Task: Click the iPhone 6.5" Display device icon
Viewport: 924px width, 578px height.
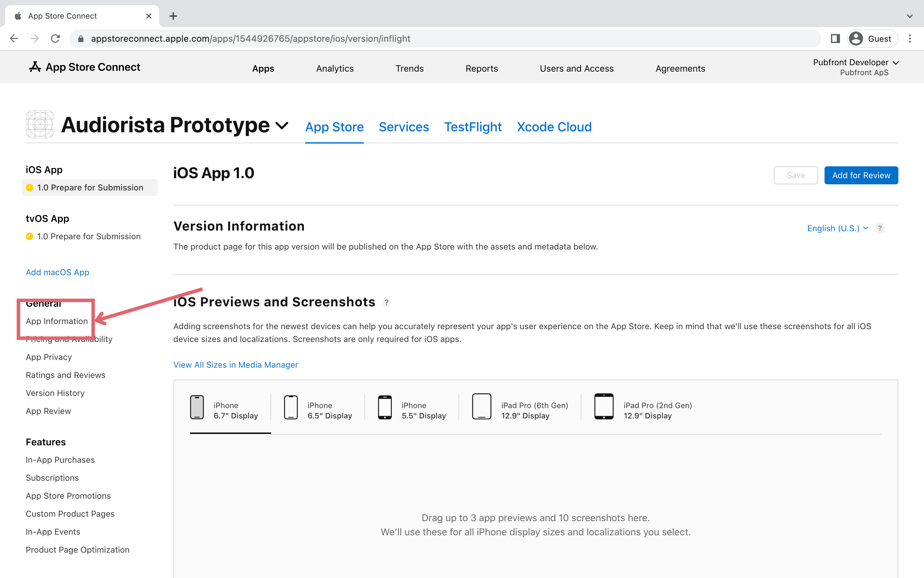Action: 291,407
